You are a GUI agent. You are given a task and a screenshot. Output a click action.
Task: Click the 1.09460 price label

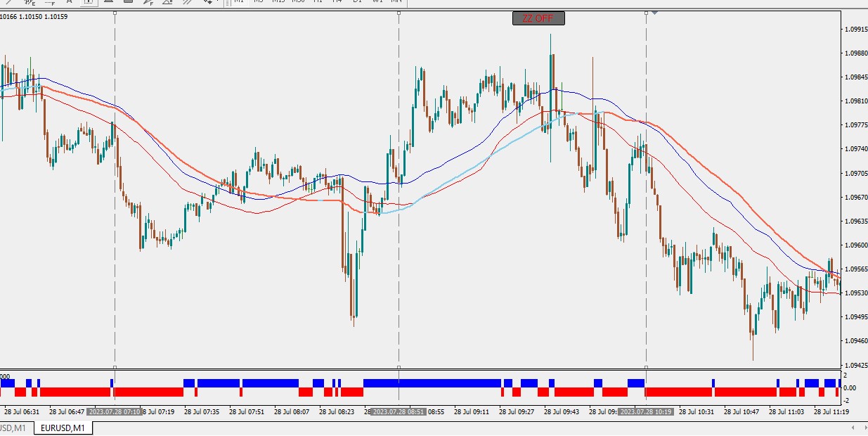point(855,341)
